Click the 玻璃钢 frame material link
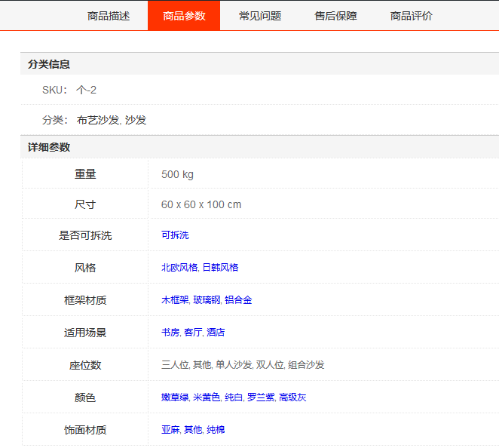The width and height of the screenshot is (499, 448). point(207,300)
